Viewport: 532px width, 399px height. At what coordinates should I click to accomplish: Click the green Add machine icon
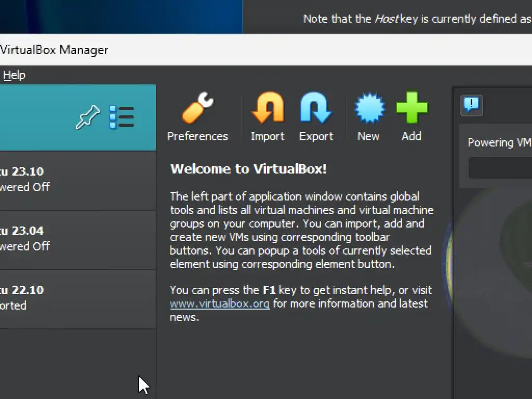[411, 117]
